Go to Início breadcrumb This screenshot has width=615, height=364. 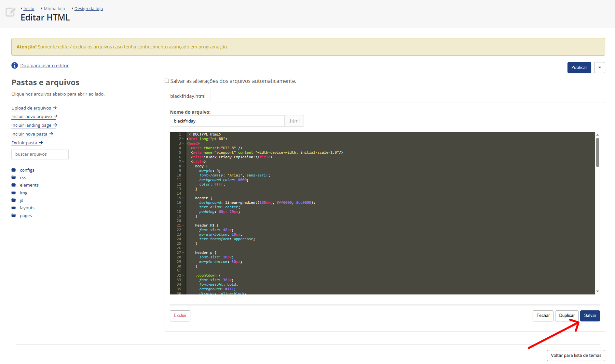pos(29,8)
